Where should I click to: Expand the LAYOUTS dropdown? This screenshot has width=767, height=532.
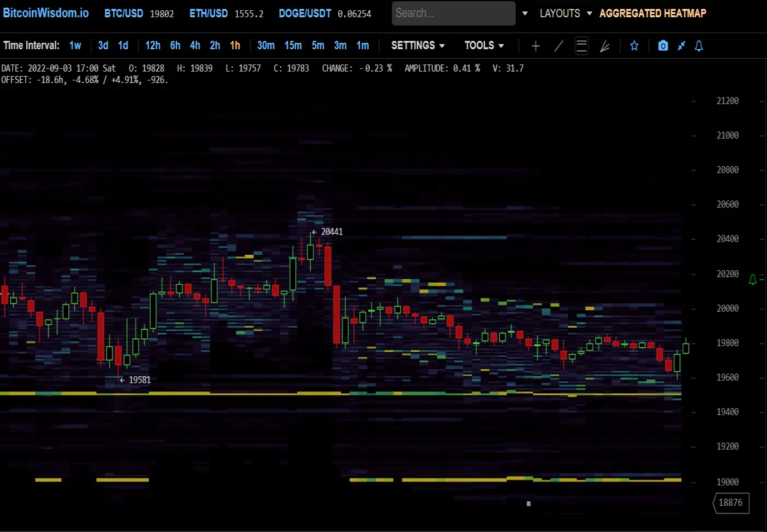[566, 13]
